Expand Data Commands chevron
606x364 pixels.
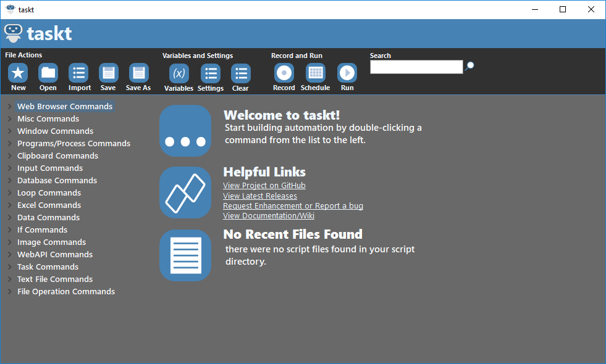10,217
